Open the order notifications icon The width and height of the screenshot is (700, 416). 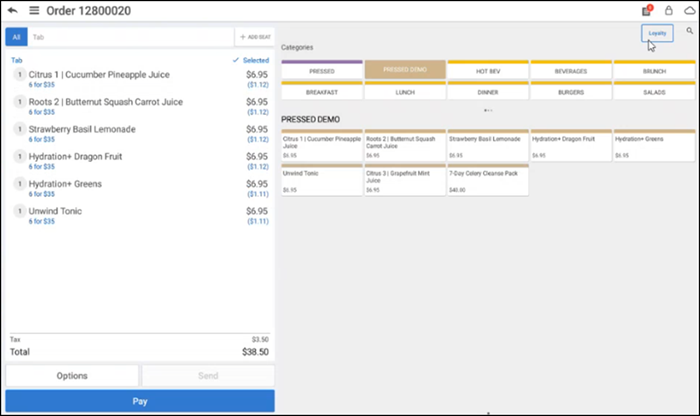[x=646, y=10]
